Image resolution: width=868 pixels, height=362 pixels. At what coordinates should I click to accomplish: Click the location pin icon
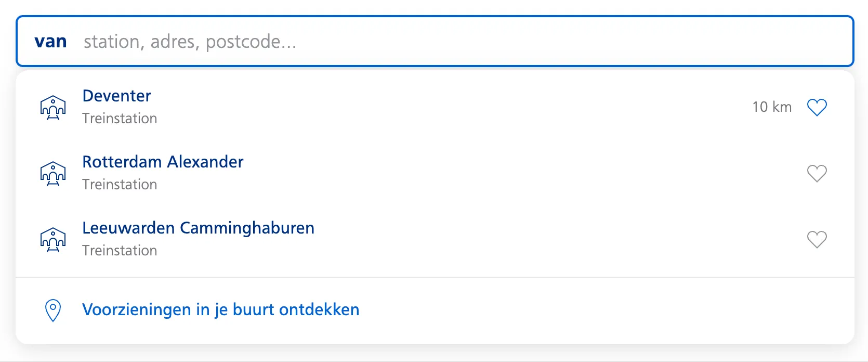pyautogui.click(x=53, y=310)
